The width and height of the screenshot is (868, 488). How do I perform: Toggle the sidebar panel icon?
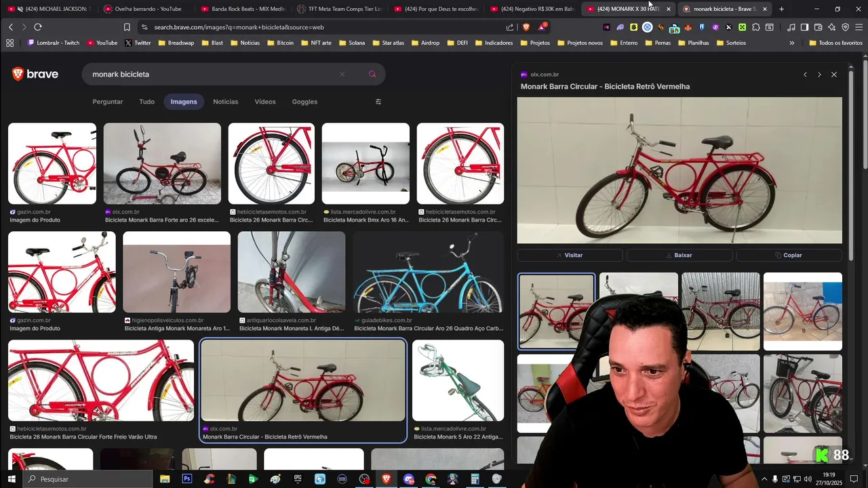pos(804,27)
